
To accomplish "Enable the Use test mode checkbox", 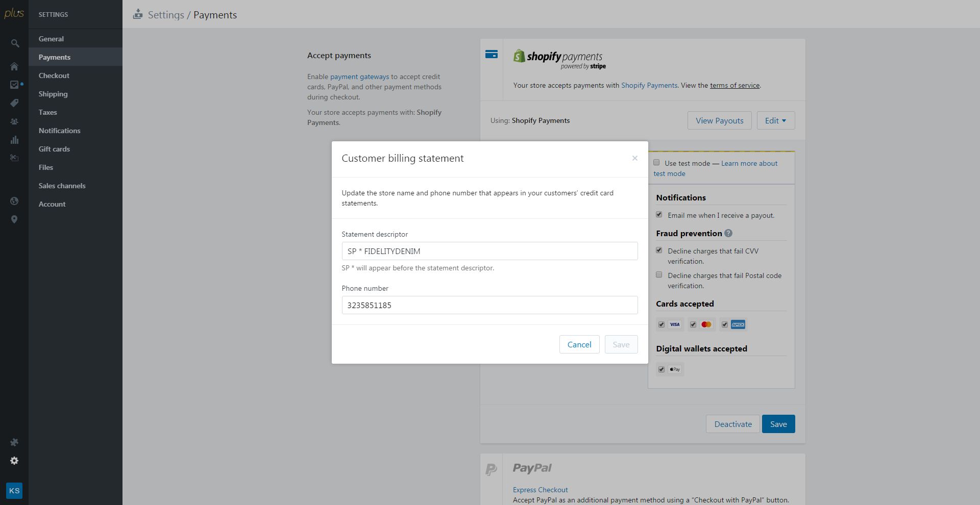I will [x=656, y=163].
